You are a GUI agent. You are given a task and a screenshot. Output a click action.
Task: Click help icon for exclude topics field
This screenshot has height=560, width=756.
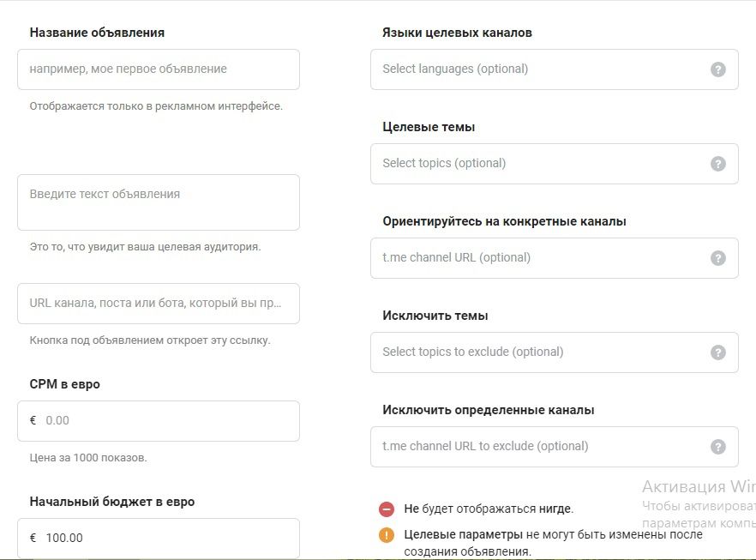pos(718,352)
